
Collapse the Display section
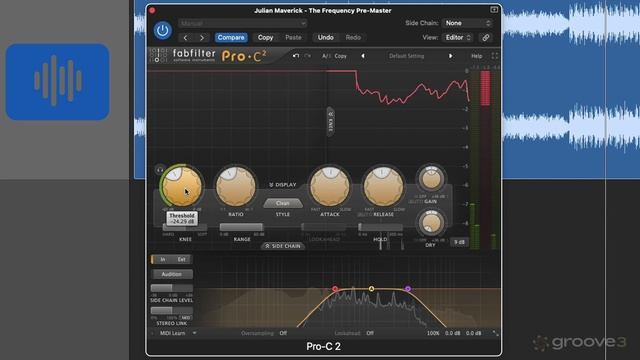point(282,185)
